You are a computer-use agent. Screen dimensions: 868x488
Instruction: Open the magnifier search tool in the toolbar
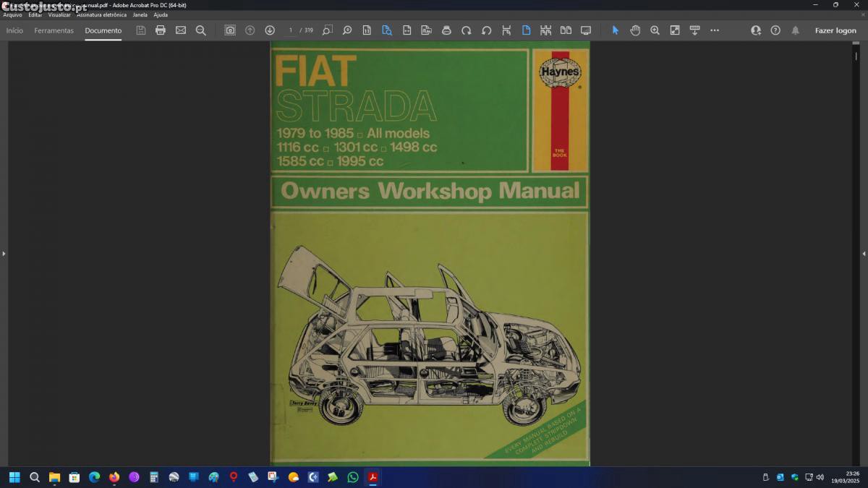tap(201, 30)
